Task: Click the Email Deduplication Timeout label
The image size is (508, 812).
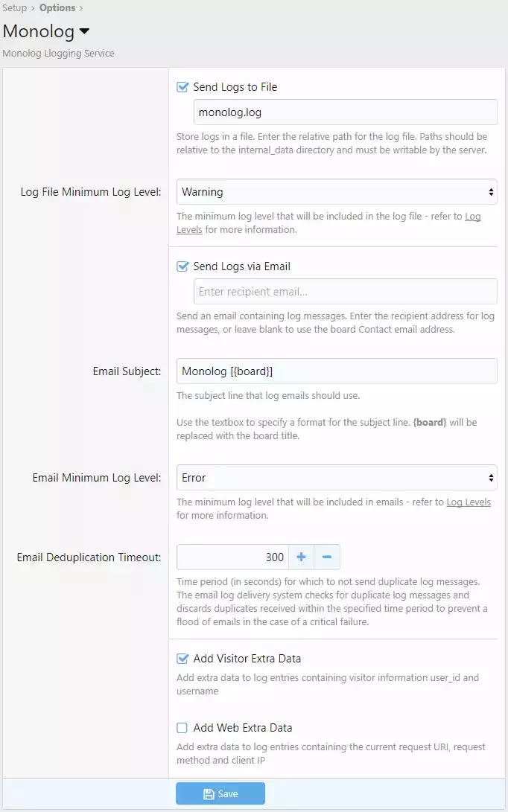Action: click(x=89, y=557)
